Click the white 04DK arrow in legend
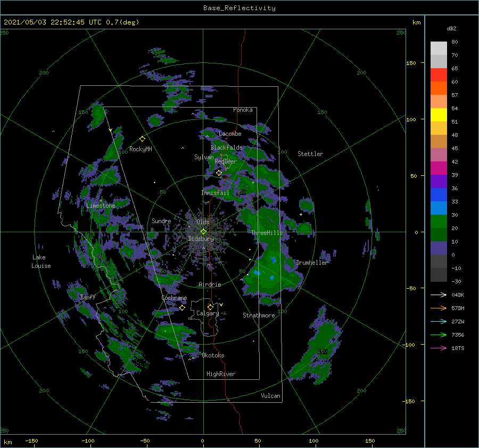Image resolution: width=479 pixels, height=448 pixels. tap(439, 295)
